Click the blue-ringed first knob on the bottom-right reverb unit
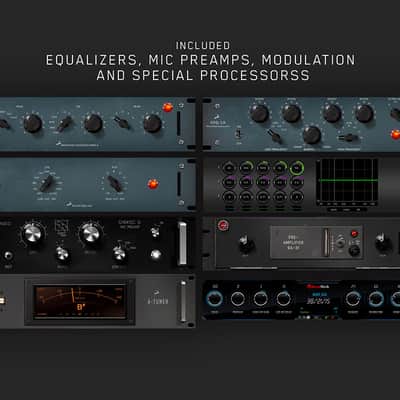The image size is (400, 400). (215, 298)
